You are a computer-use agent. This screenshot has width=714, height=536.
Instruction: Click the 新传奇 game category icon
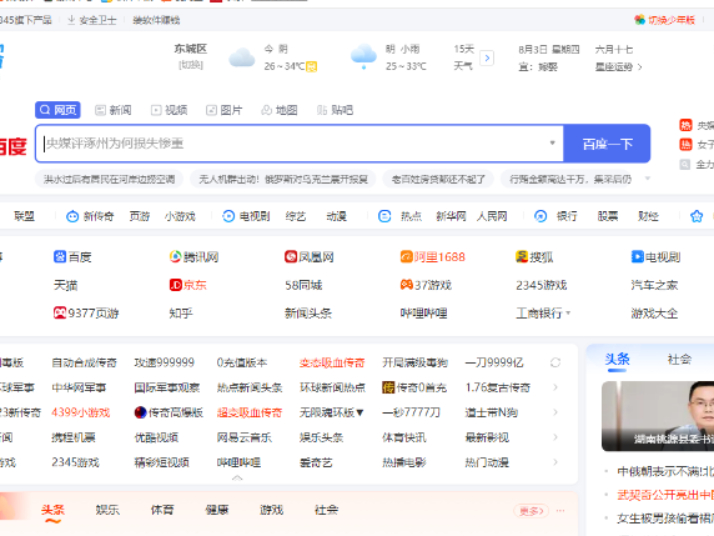[x=72, y=216]
